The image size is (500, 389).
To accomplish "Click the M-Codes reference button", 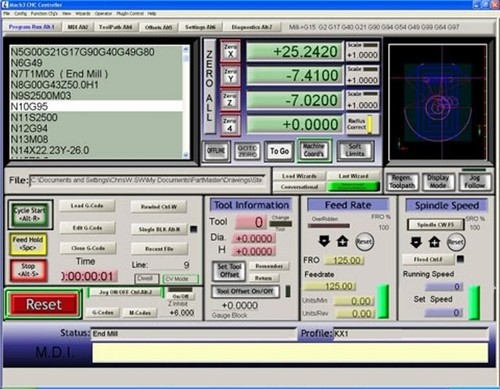I will tap(140, 313).
